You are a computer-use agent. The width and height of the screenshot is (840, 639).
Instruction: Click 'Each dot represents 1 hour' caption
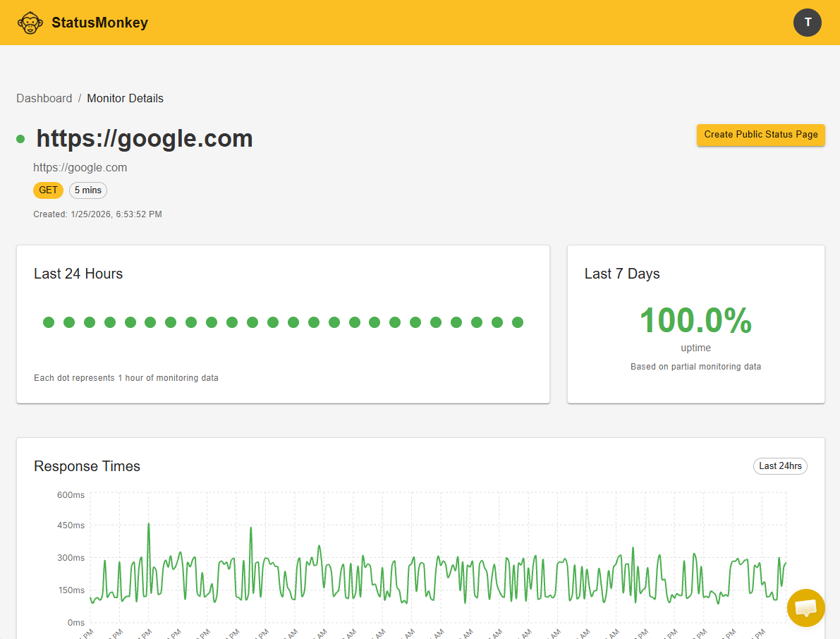coord(126,378)
